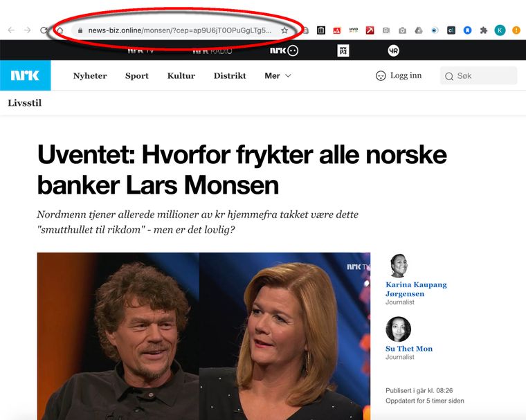Reload the page
526x420 pixels.
(44, 30)
